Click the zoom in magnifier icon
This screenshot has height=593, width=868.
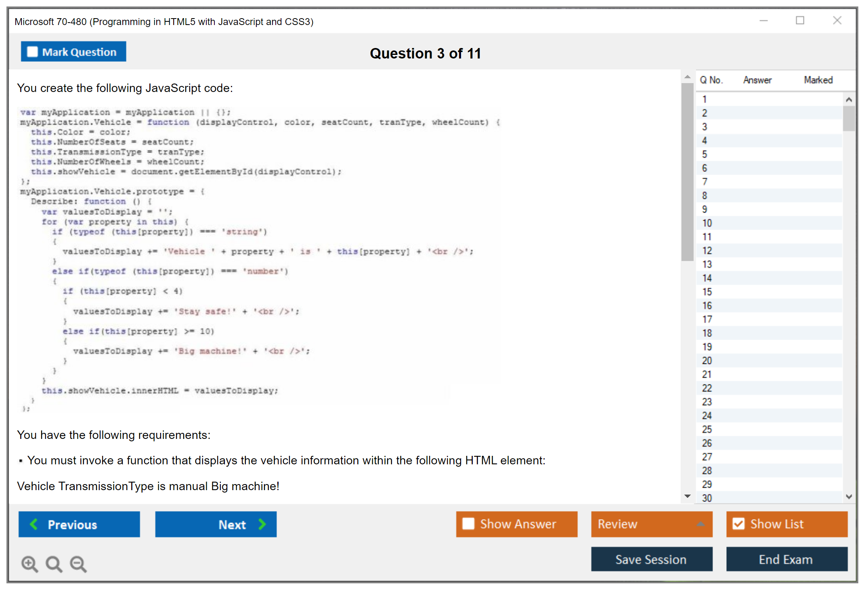tap(29, 564)
